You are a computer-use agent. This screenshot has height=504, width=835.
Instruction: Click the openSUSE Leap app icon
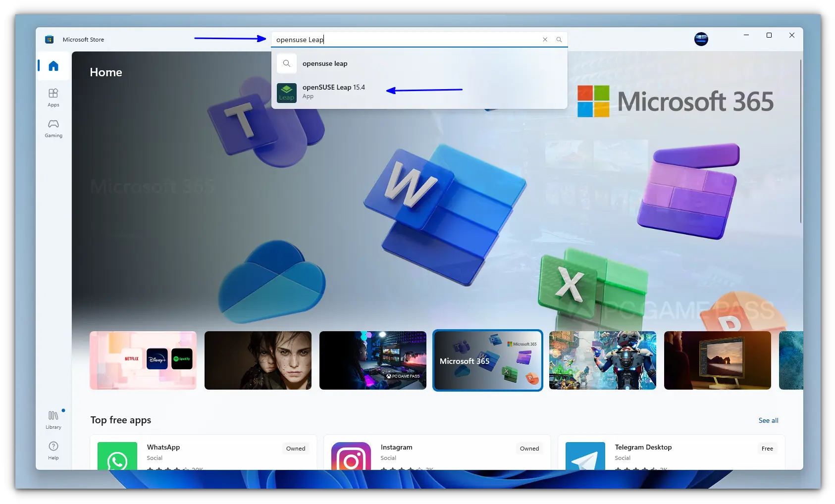[286, 93]
